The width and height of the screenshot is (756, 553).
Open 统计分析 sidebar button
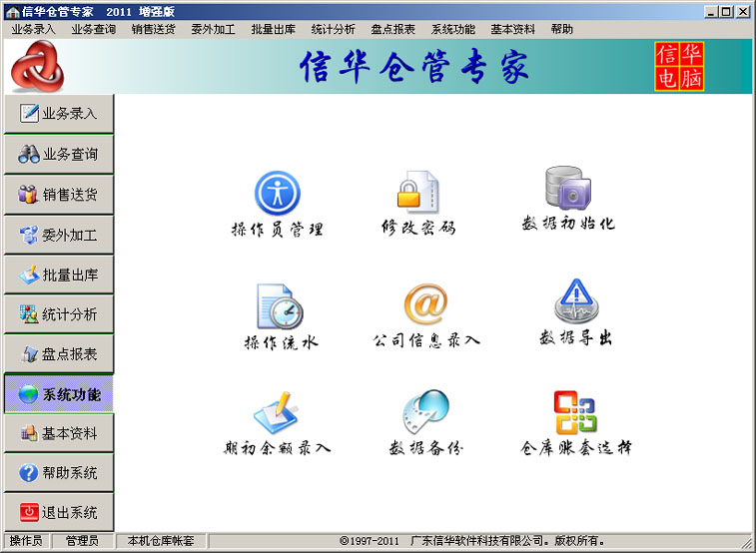point(59,314)
